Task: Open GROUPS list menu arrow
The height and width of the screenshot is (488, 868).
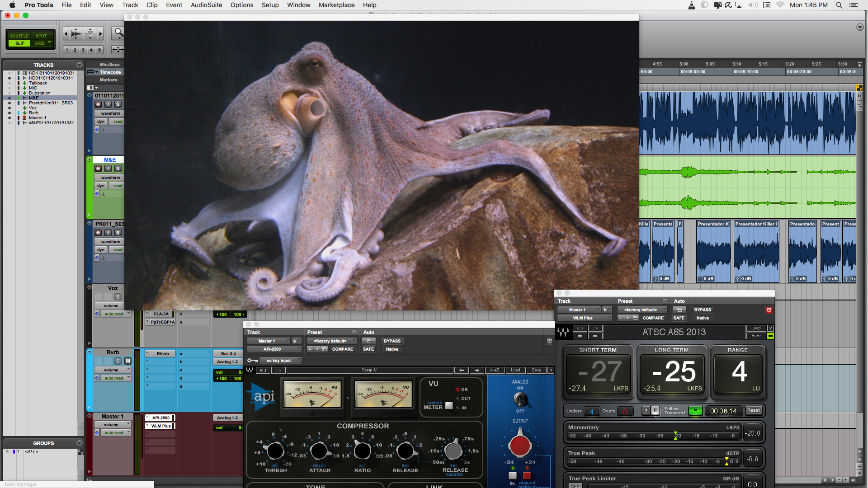Action: [x=80, y=443]
